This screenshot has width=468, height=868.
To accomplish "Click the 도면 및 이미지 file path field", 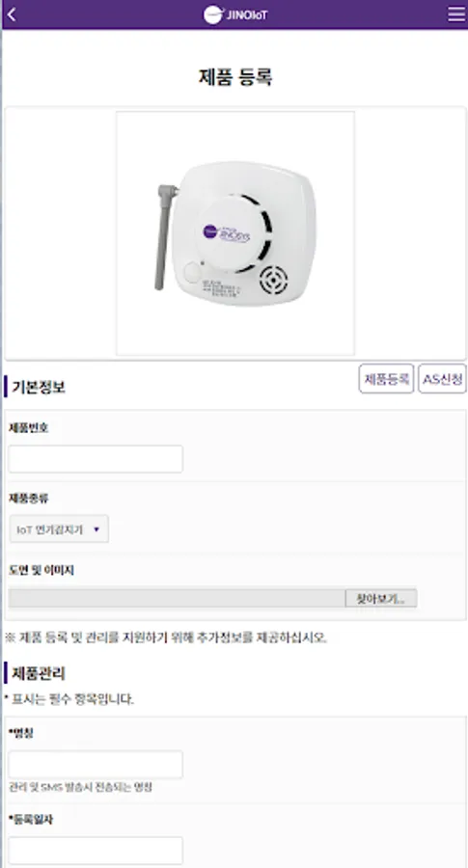I will click(x=177, y=598).
